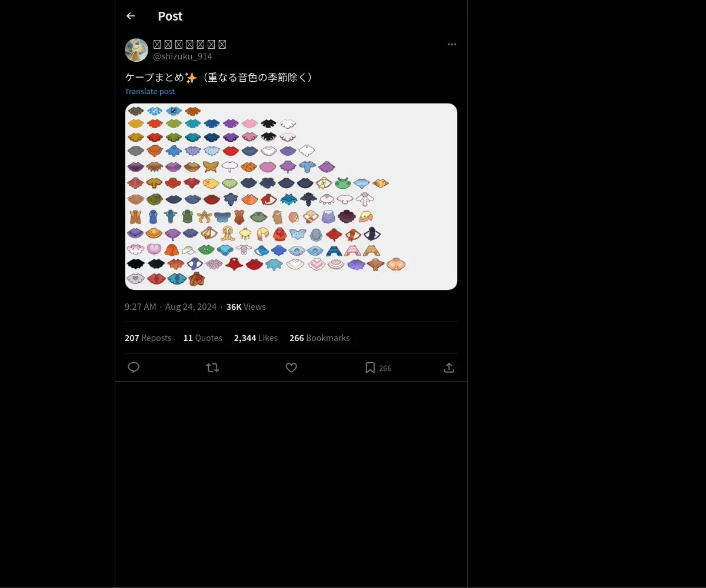This screenshot has height=588, width=706.
Task: Click the Translate post link
Action: (x=149, y=91)
